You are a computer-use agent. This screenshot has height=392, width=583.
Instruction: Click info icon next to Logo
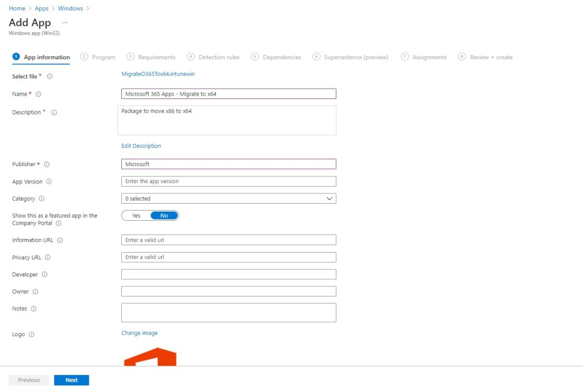(x=31, y=335)
